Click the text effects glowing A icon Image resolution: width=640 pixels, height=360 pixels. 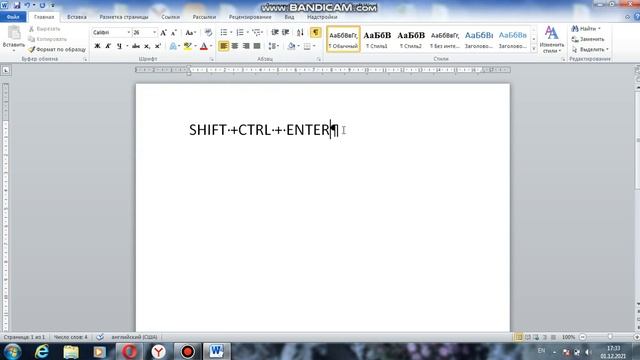click(x=173, y=46)
